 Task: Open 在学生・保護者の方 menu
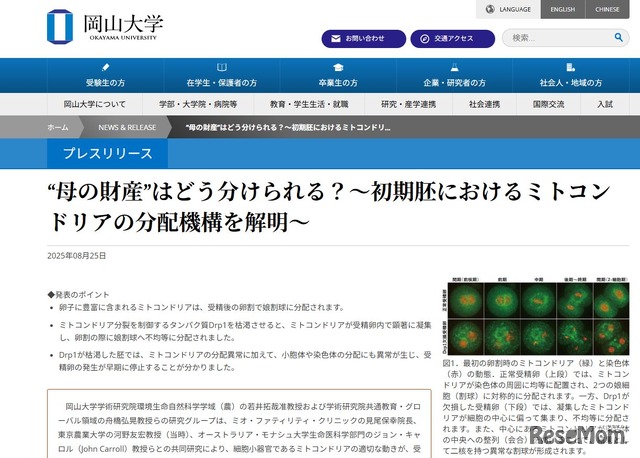pyautogui.click(x=222, y=76)
